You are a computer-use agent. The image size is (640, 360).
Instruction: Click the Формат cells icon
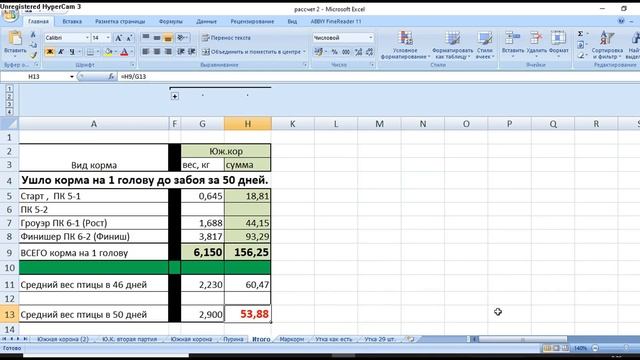coord(558,38)
